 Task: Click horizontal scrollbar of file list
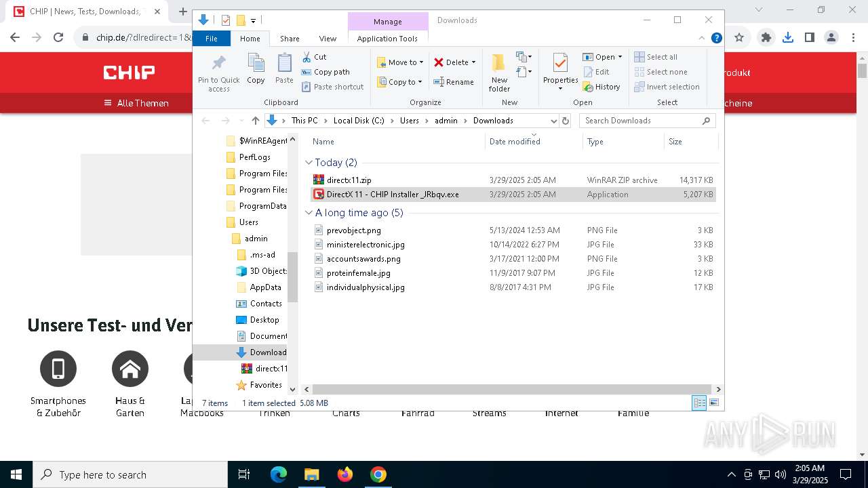[511, 389]
